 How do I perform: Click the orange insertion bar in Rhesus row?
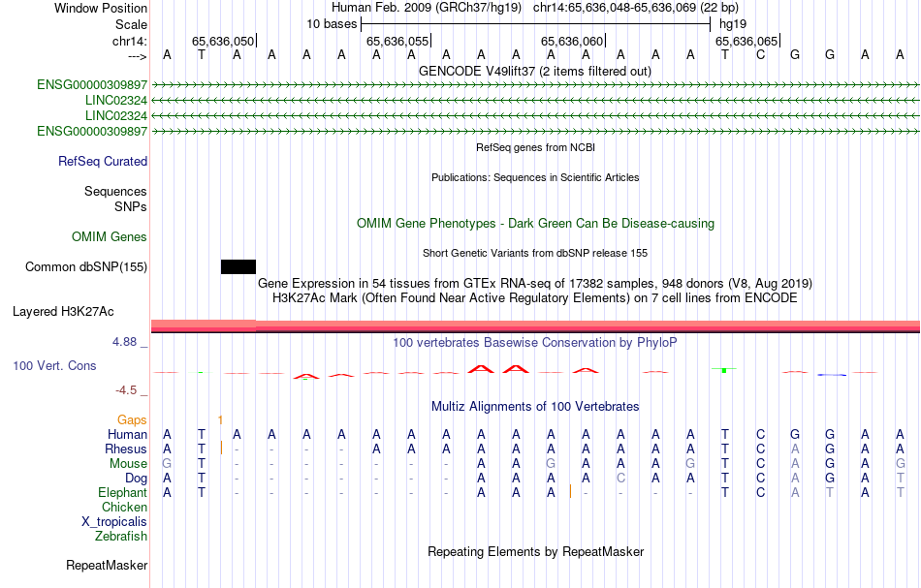pyautogui.click(x=221, y=449)
